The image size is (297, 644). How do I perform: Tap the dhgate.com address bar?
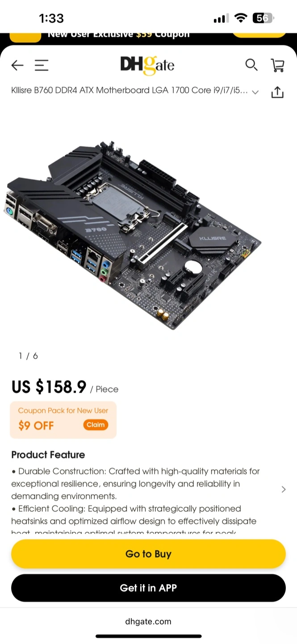click(148, 621)
